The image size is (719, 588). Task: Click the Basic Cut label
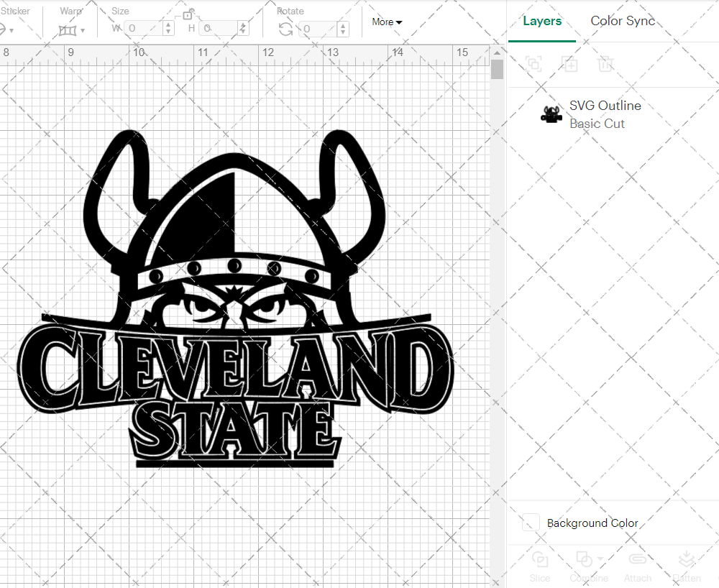pyautogui.click(x=597, y=124)
